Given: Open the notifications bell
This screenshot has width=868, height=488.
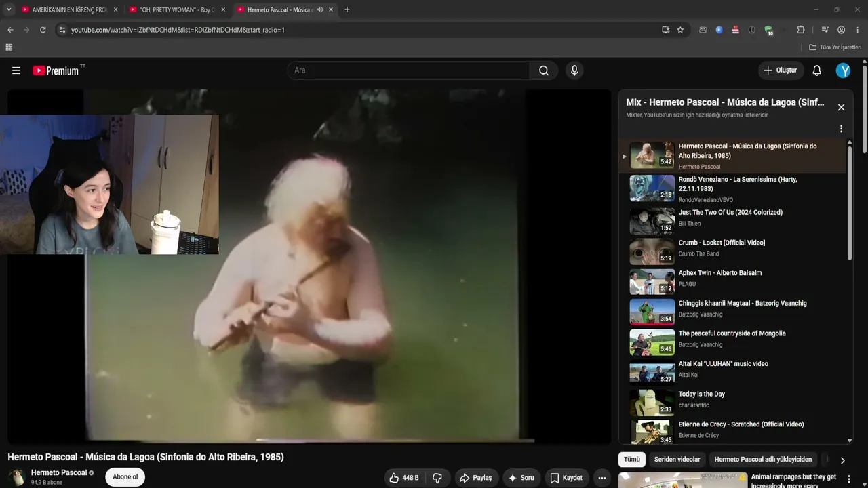Looking at the screenshot, I should (x=817, y=70).
